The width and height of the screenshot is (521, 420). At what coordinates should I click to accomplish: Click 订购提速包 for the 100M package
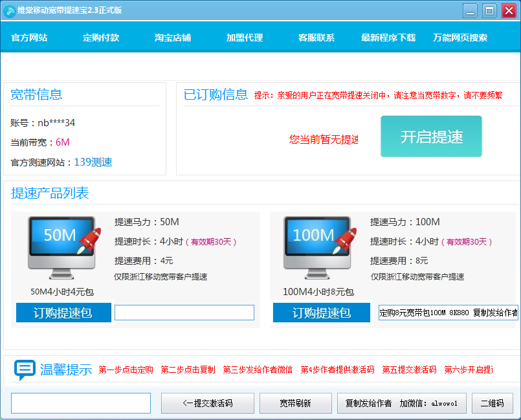click(x=321, y=313)
